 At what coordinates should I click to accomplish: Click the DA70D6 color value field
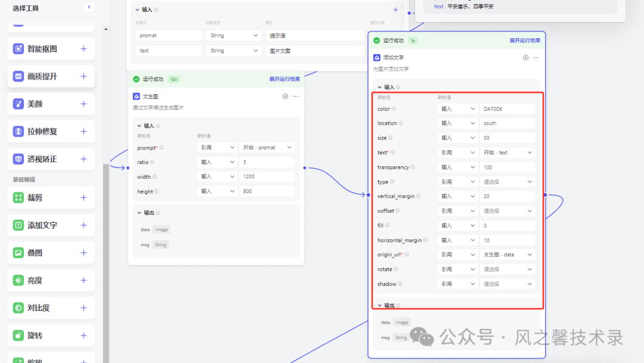(x=507, y=108)
